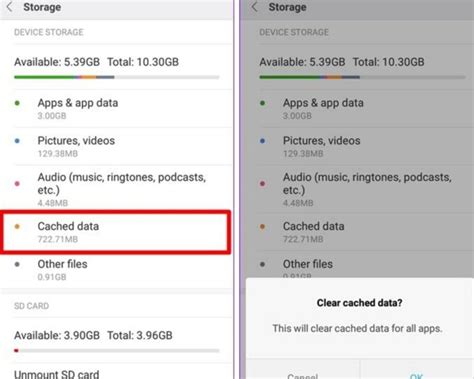Tap the device storage usage bar in left screen
The height and width of the screenshot is (379, 474).
(x=117, y=77)
